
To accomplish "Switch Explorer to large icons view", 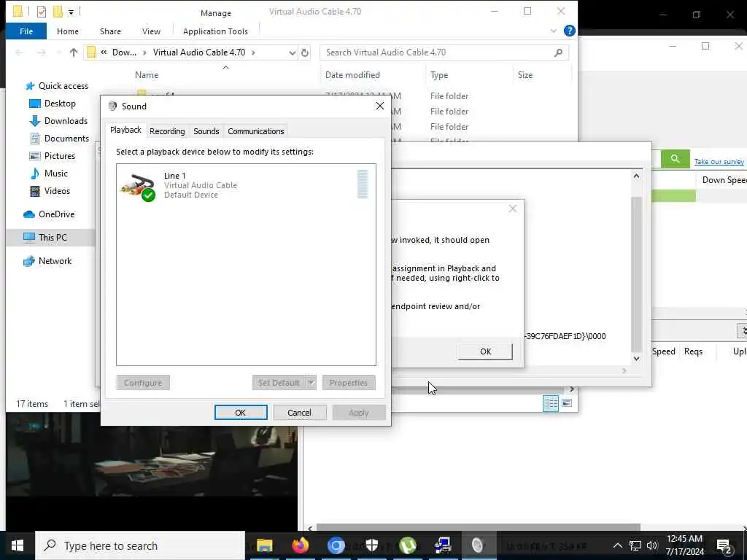I will [566, 403].
